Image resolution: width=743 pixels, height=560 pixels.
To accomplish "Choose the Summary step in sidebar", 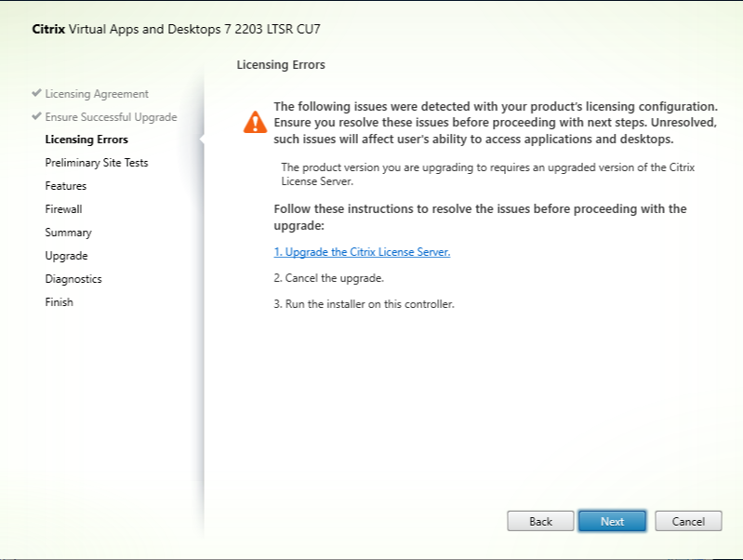I will pos(68,233).
